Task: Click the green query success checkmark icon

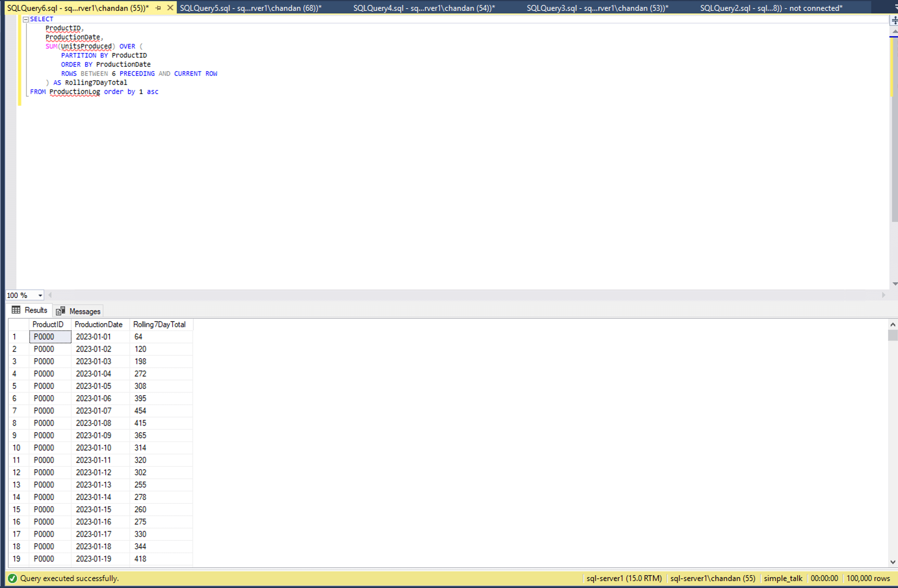Action: click(x=12, y=578)
